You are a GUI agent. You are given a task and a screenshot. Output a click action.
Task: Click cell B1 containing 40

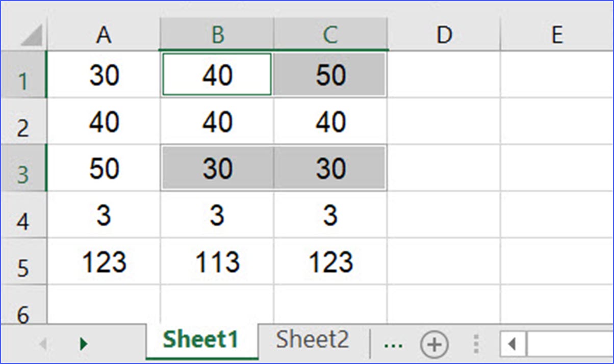click(216, 74)
